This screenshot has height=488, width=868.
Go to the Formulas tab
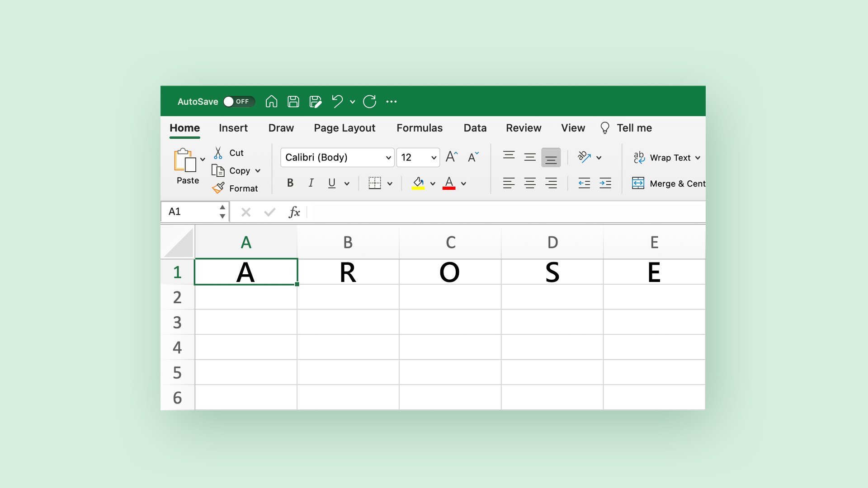pos(420,128)
